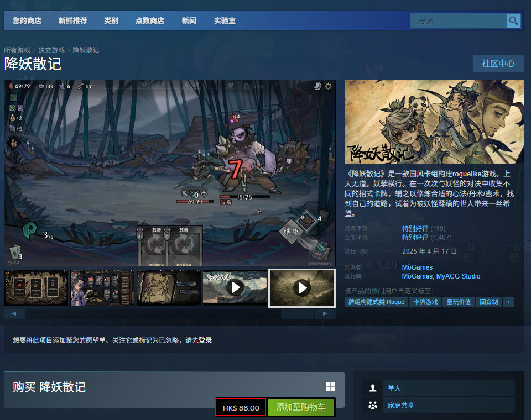Open the 实验室 menu item
The image size is (531, 420).
click(x=223, y=20)
